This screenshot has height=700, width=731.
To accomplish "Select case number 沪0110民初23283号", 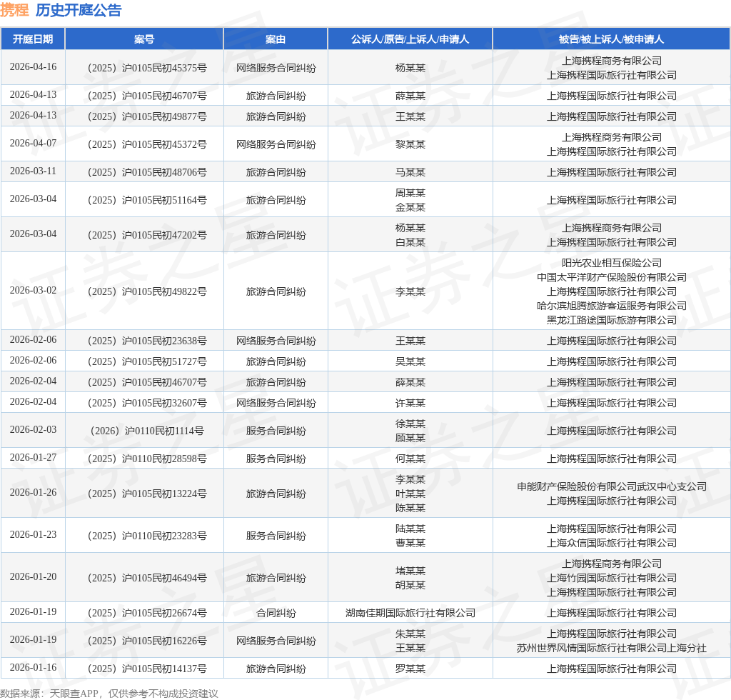I will 147,536.
